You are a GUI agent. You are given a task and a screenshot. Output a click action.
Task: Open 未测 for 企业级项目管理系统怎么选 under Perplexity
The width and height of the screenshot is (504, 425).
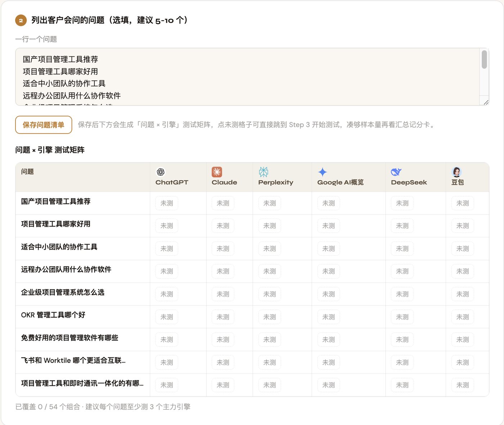pos(270,294)
